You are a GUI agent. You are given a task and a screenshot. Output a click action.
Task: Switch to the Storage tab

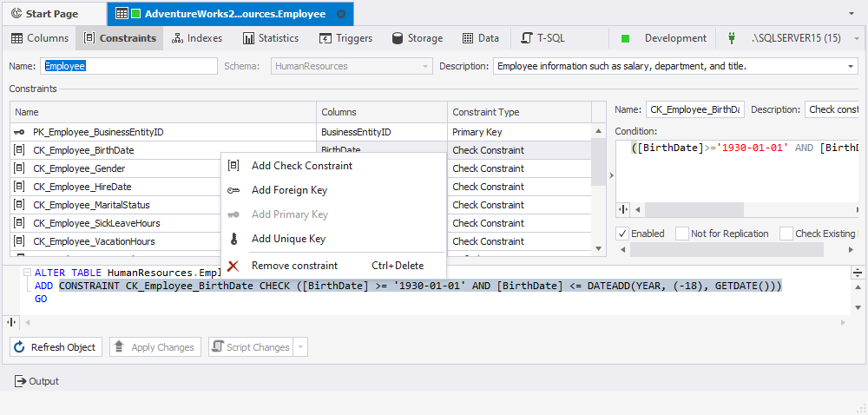point(418,38)
